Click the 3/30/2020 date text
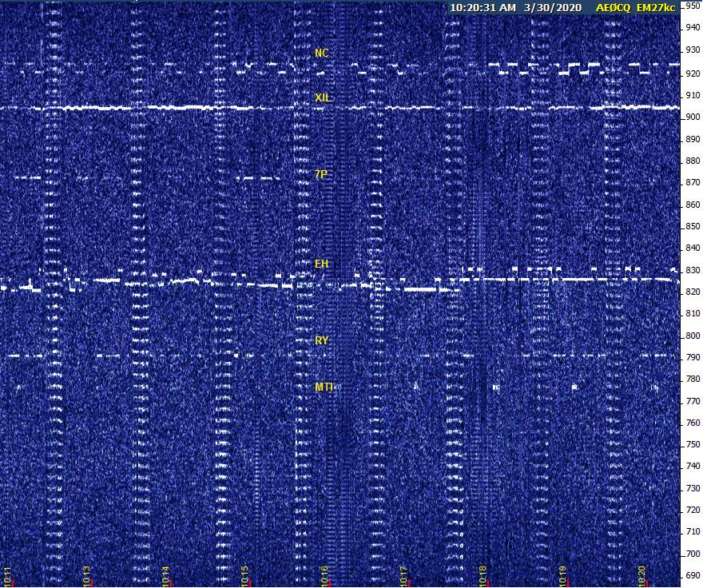The width and height of the screenshot is (703, 588). (553, 7)
